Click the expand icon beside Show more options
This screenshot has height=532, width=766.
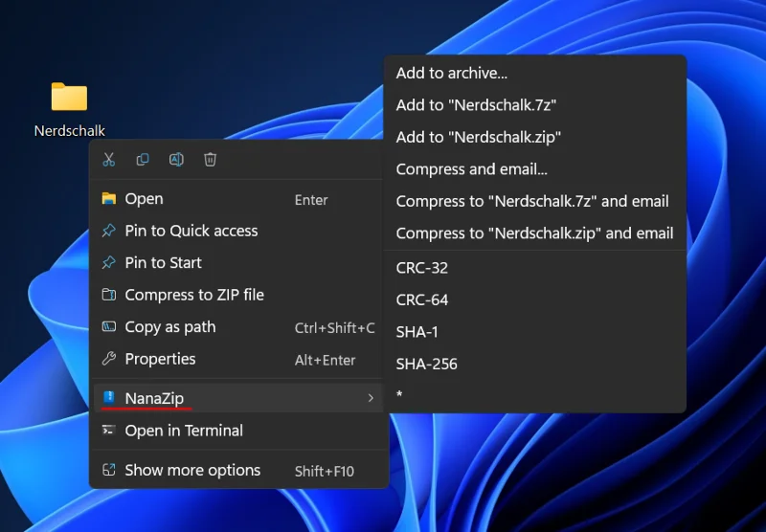pyautogui.click(x=108, y=470)
